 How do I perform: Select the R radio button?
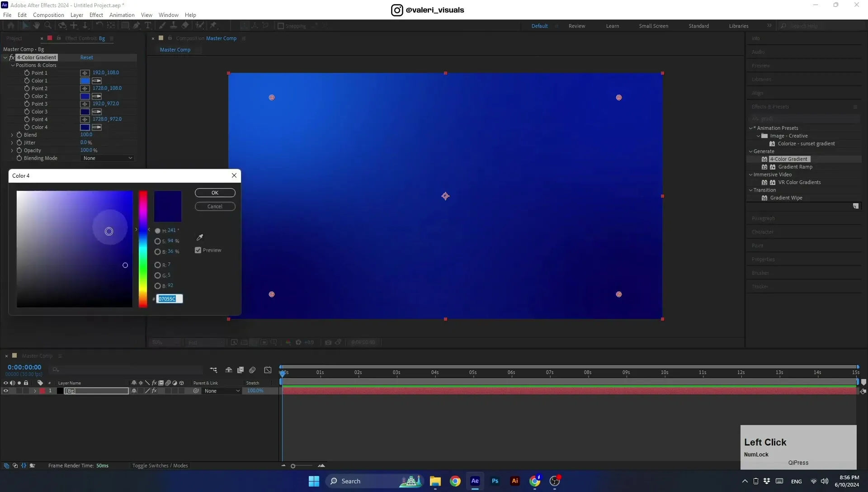tap(157, 265)
